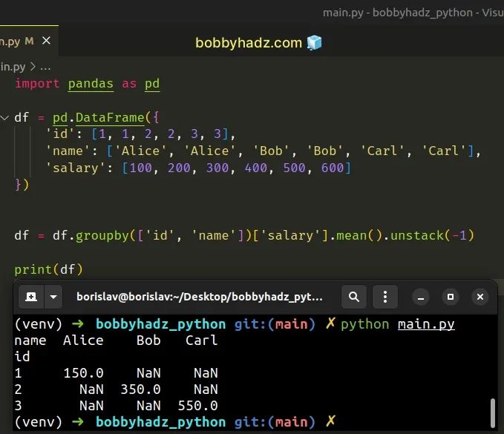Click the terminal search icon

tap(354, 297)
